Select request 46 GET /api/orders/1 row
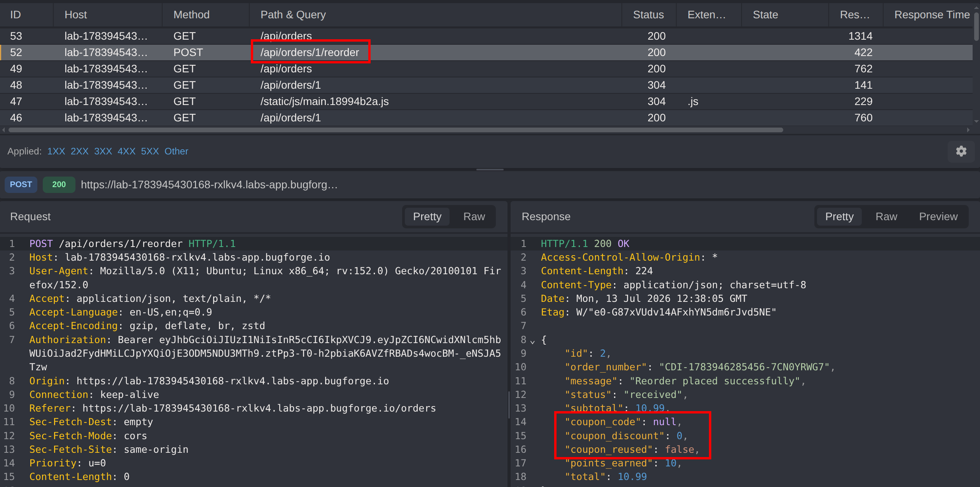 point(486,118)
